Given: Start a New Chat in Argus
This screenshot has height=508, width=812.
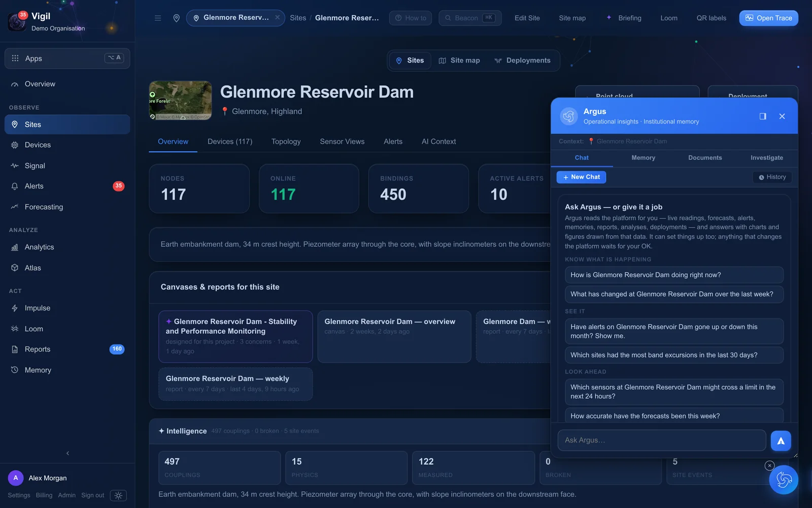Looking at the screenshot, I should (581, 177).
